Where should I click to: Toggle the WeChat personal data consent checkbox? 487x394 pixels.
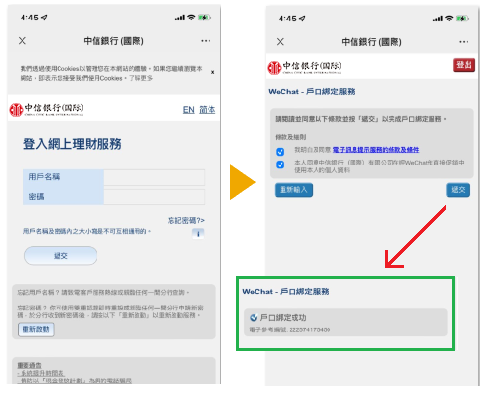(x=280, y=164)
